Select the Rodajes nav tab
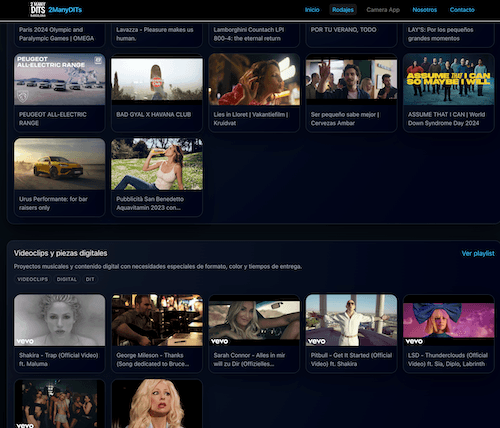500x428 pixels. (343, 10)
